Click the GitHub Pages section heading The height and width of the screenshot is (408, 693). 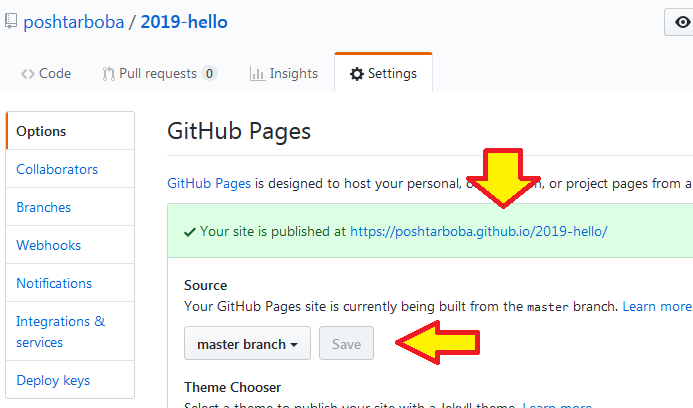pos(239,131)
